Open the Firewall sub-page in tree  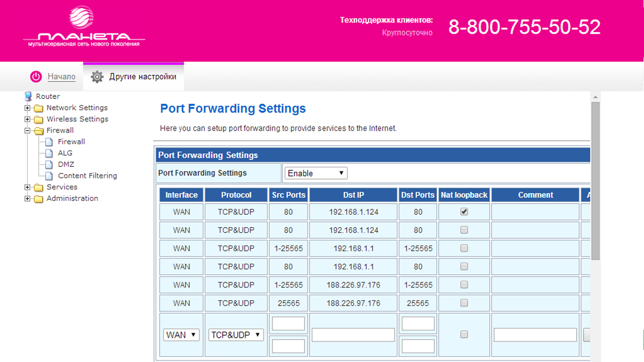[x=71, y=142]
